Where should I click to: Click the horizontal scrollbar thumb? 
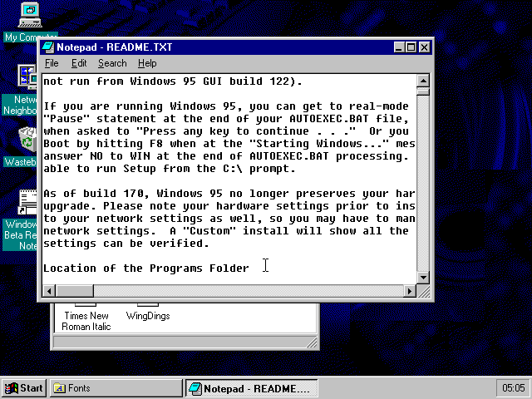click(x=75, y=291)
